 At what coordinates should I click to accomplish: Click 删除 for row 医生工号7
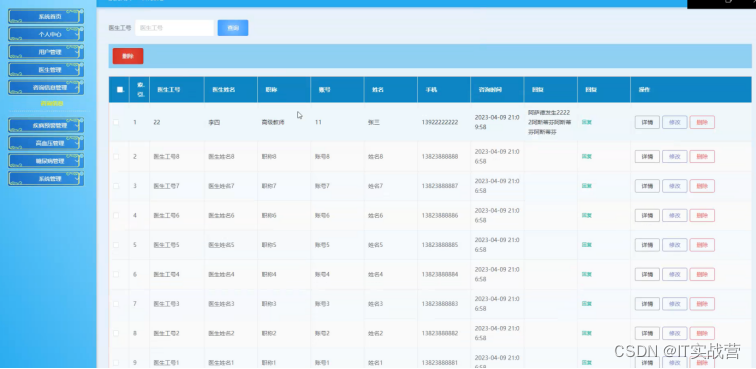point(702,186)
